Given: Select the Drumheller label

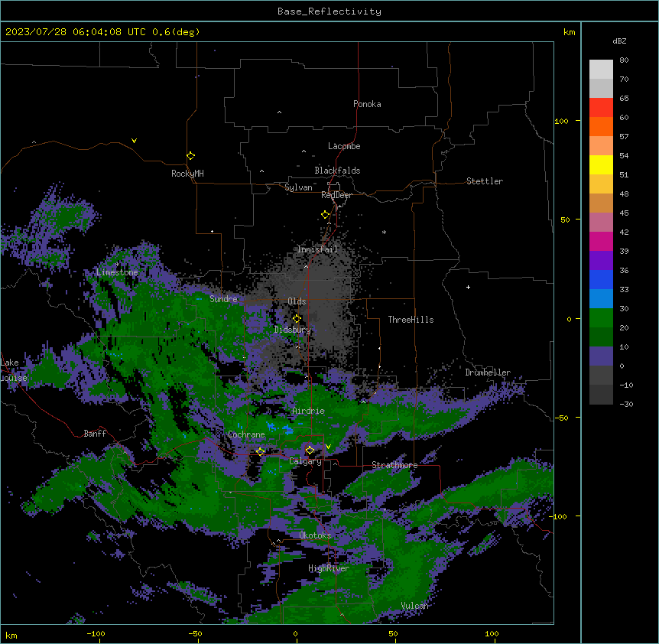Looking at the screenshot, I should click(x=488, y=372).
